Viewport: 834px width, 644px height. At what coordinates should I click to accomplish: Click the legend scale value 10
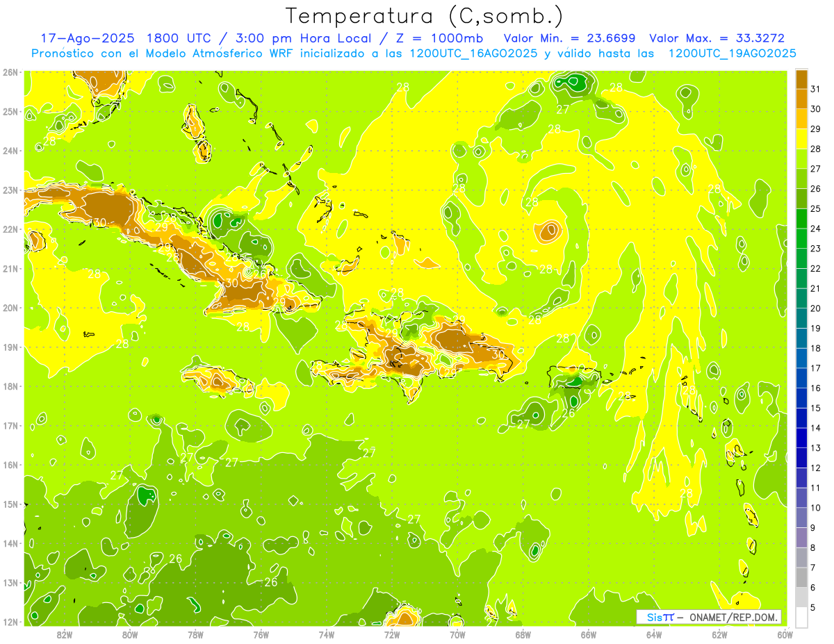click(x=816, y=508)
